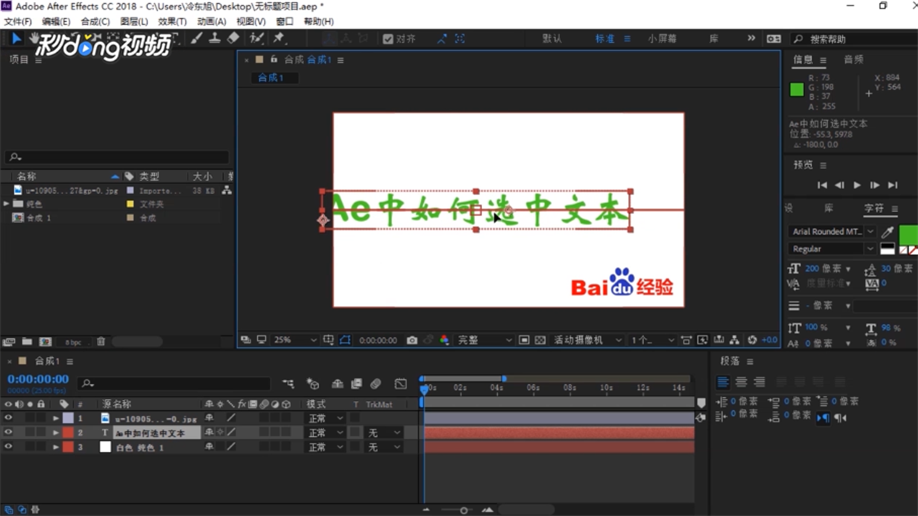Jump to last frame in Preview
Image resolution: width=918 pixels, height=516 pixels.
tap(892, 185)
